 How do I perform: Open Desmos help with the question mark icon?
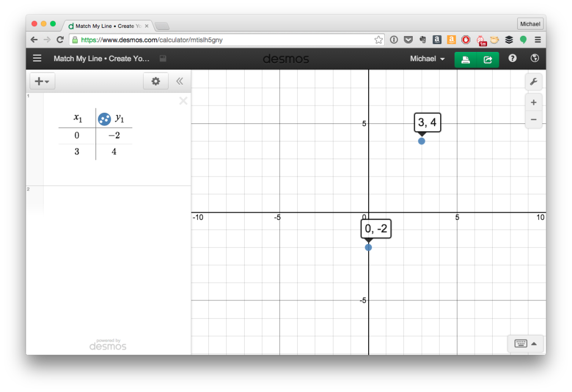[x=512, y=58]
